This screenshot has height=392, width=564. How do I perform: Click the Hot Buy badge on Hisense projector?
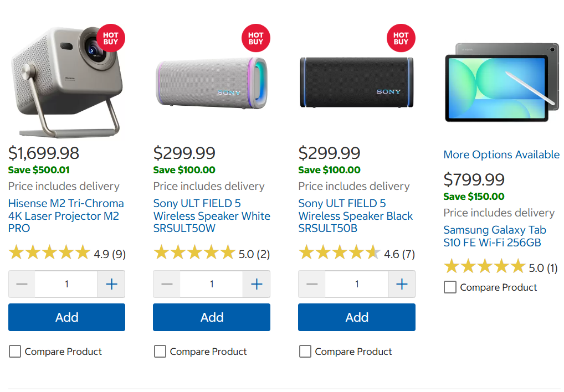click(x=111, y=38)
